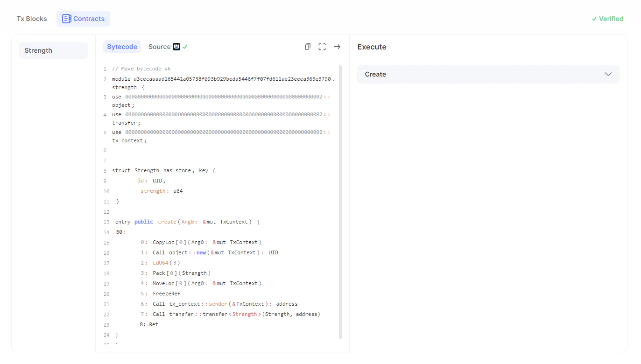Click the 'Call tx_context::sender' instruction
This screenshot has height=364, width=641.
pyautogui.click(x=219, y=304)
